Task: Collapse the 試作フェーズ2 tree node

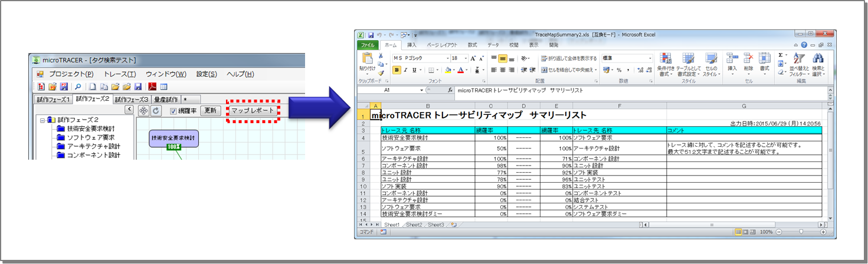Action: coord(42,120)
